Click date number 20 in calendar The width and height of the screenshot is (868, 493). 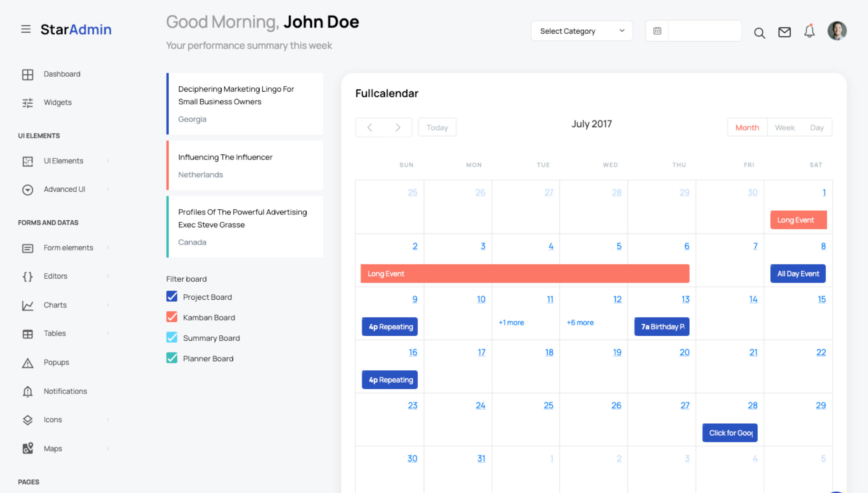click(684, 353)
